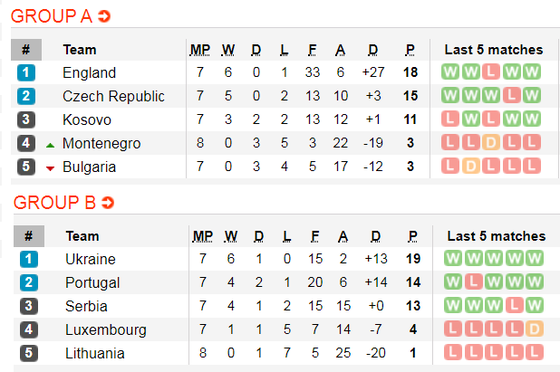Click Bulgaria's red down-arrow indicator
The height and width of the screenshot is (372, 560).
pos(50,169)
